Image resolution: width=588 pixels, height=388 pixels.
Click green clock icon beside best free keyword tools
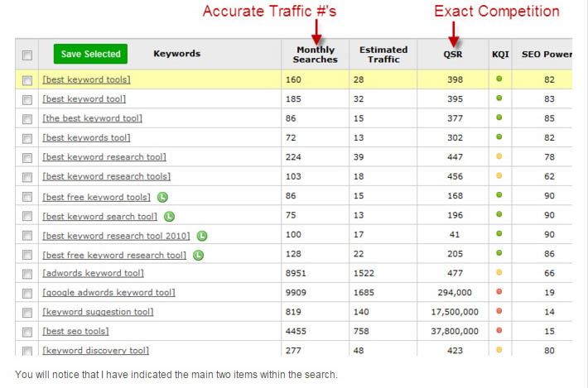(162, 197)
